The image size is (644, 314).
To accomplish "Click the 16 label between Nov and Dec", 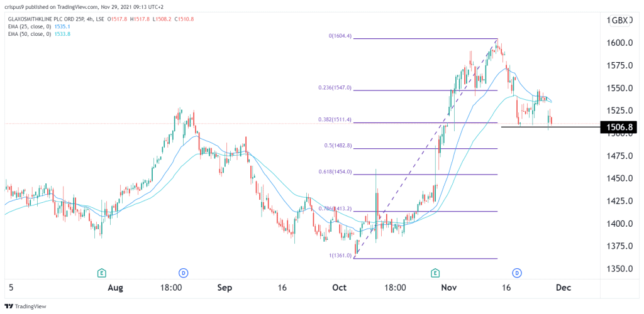I will (x=506, y=288).
